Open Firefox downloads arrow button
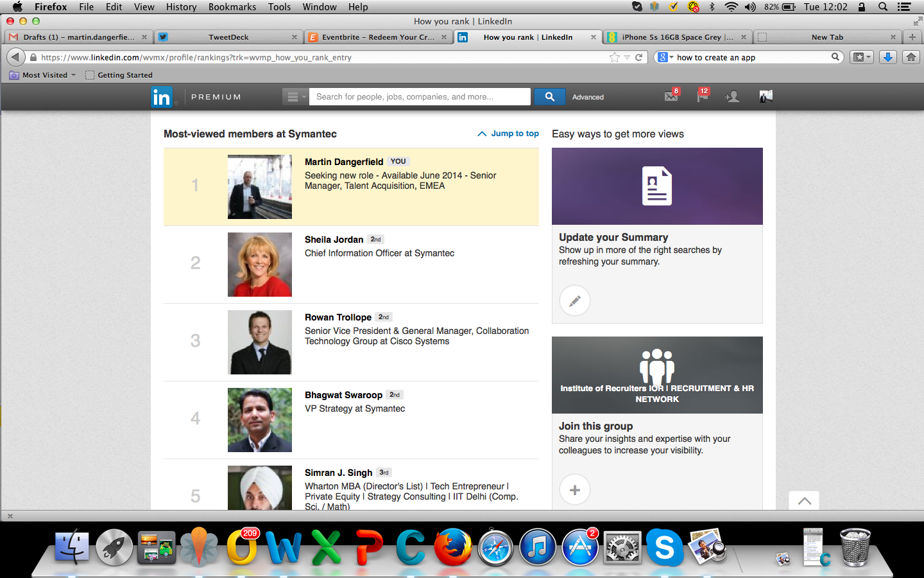924x578 pixels. pos(888,57)
